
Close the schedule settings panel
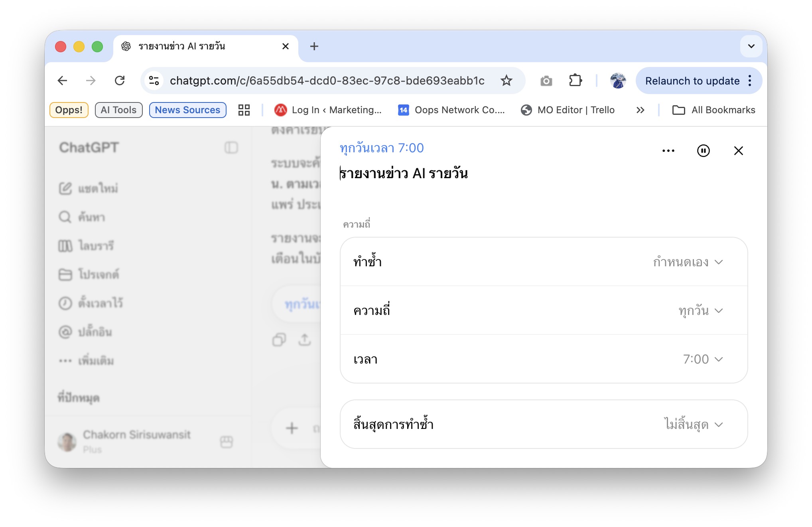pyautogui.click(x=738, y=151)
